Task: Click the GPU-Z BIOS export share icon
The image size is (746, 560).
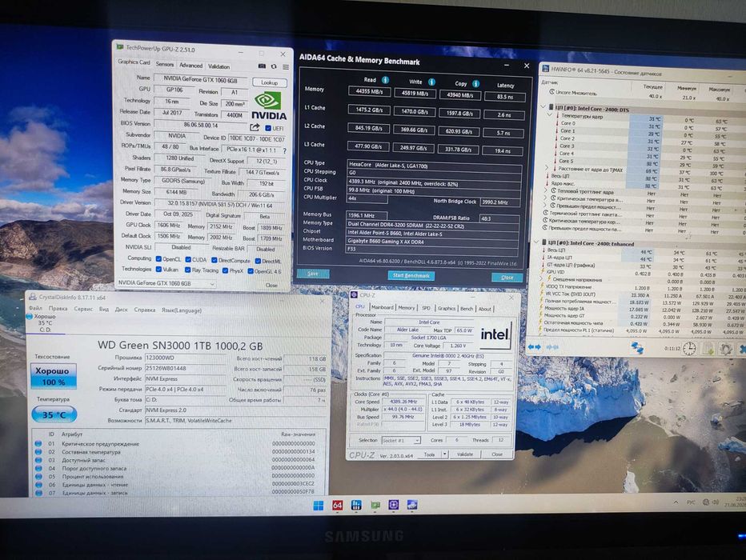Action: (x=255, y=127)
